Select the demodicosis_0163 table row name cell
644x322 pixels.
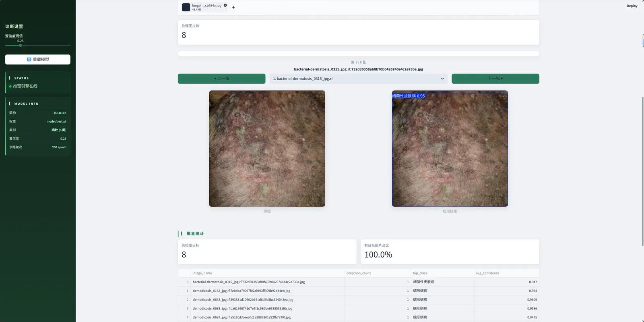pos(267,291)
